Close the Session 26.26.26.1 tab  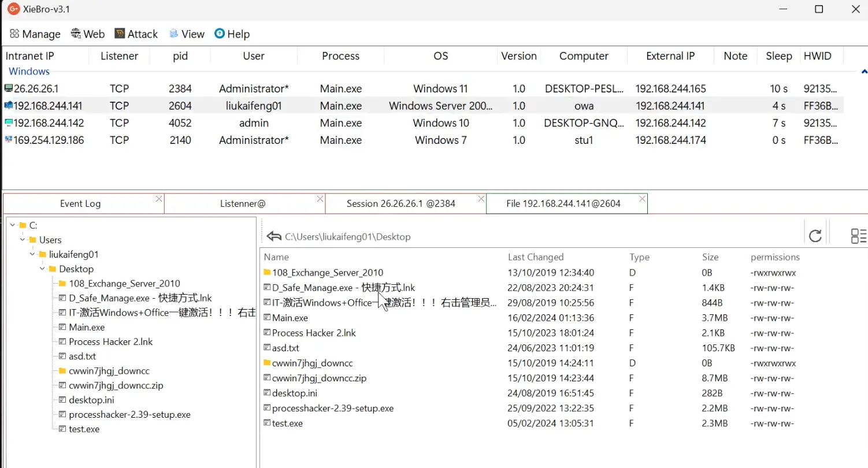point(481,199)
